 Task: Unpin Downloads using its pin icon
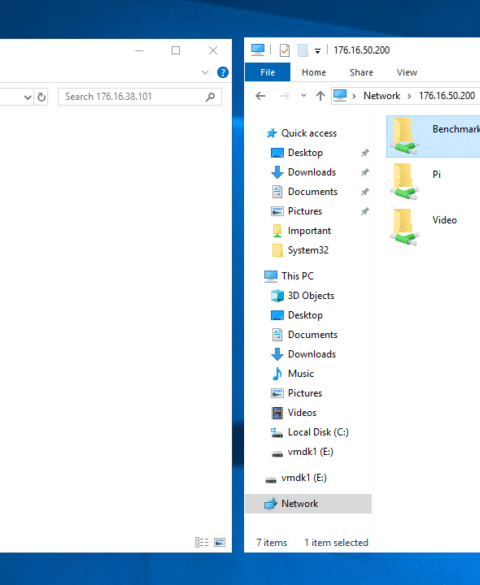pos(365,172)
